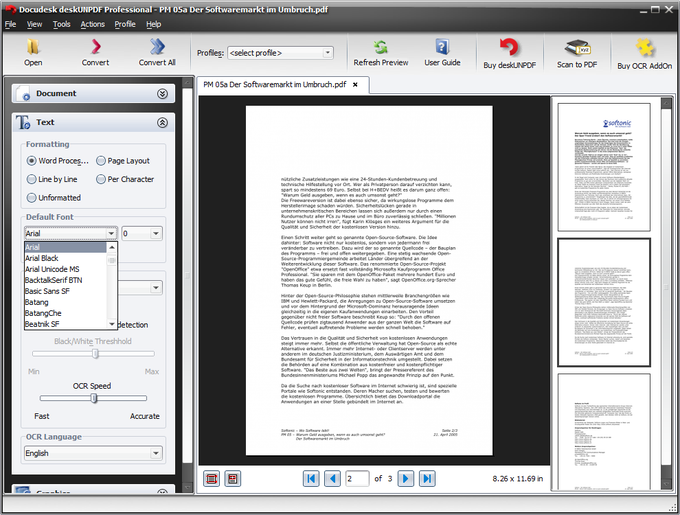Choose Beatnik SF font from list

[65, 324]
